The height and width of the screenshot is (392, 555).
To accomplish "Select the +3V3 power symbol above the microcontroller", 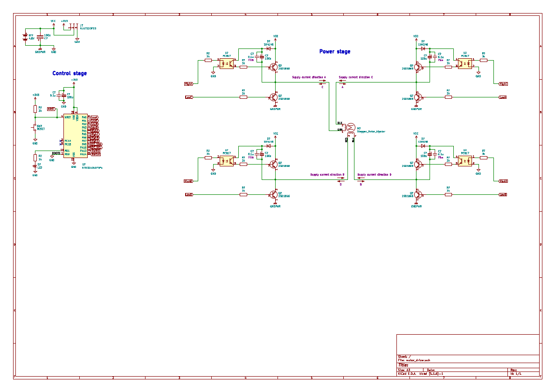I will pos(74,82).
